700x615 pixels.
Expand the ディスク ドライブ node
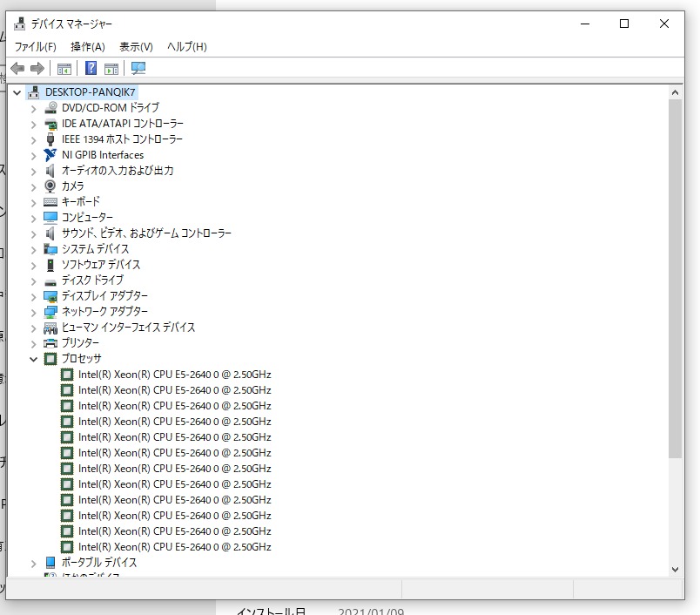[33, 280]
